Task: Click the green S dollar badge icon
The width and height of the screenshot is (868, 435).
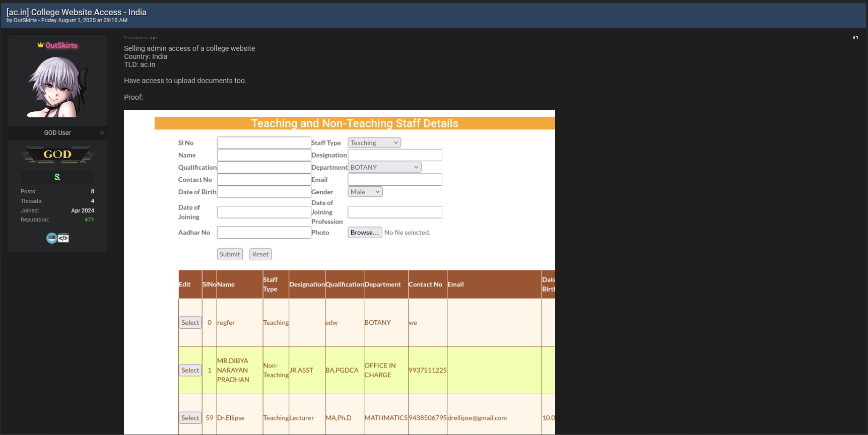Action: pyautogui.click(x=57, y=177)
